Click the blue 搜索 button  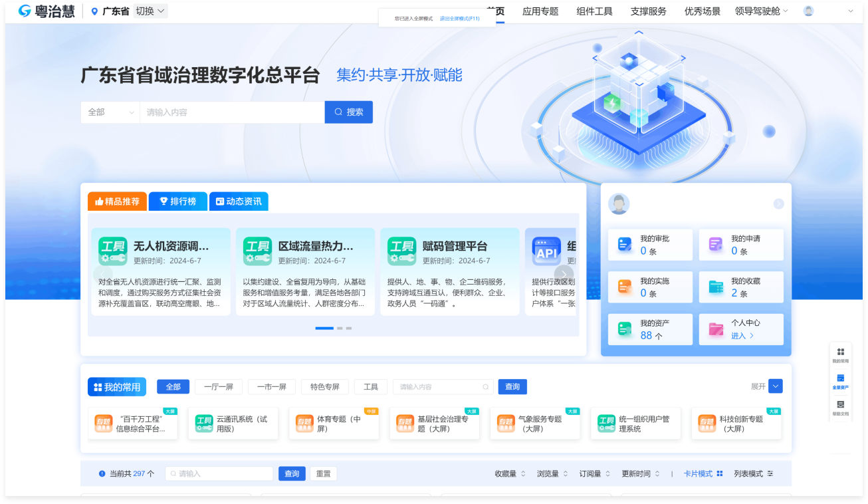[349, 112]
